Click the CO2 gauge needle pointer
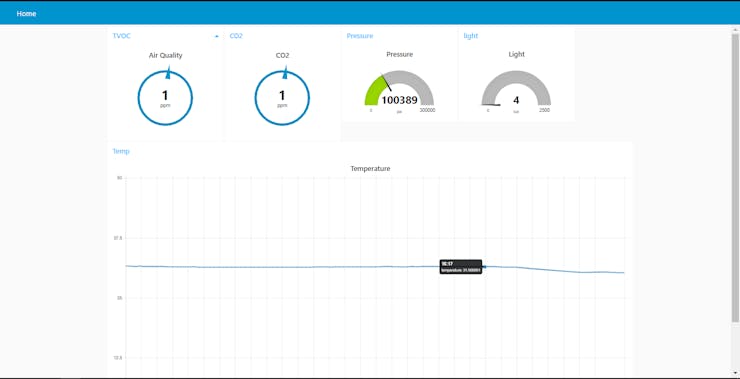The width and height of the screenshot is (740, 379). [x=285, y=73]
